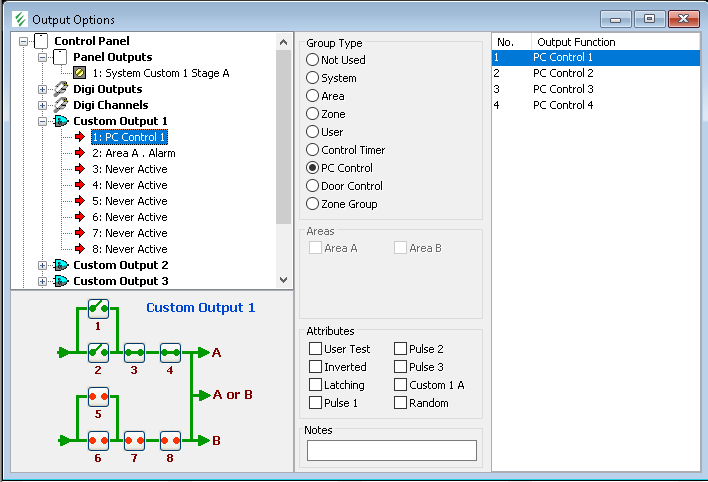Select tree item 3: Never Active

pyautogui.click(x=129, y=169)
